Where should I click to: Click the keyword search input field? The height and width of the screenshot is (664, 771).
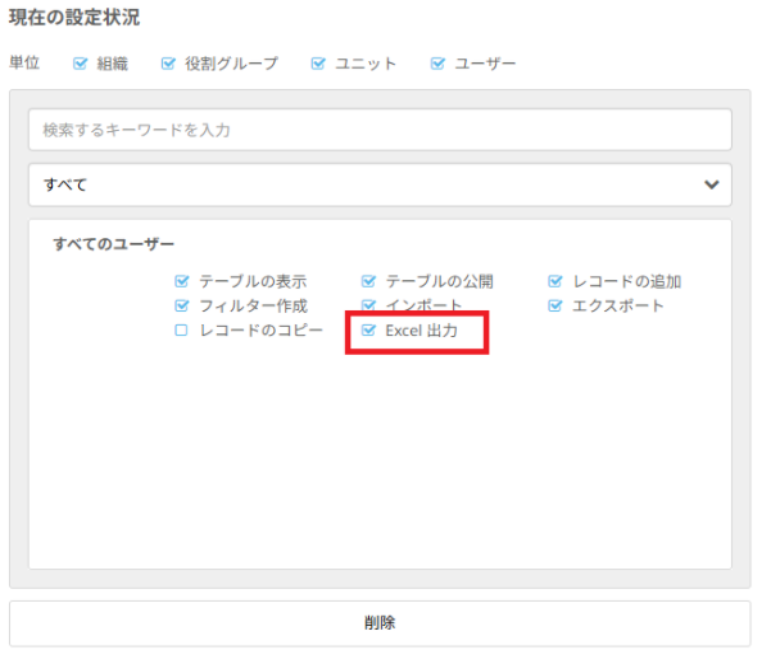click(x=380, y=130)
